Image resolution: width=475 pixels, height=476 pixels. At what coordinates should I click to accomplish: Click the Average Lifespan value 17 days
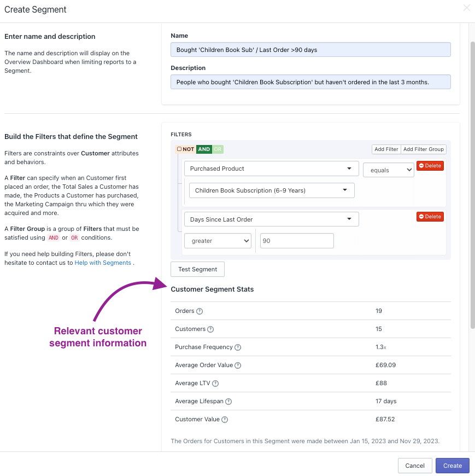click(x=386, y=402)
